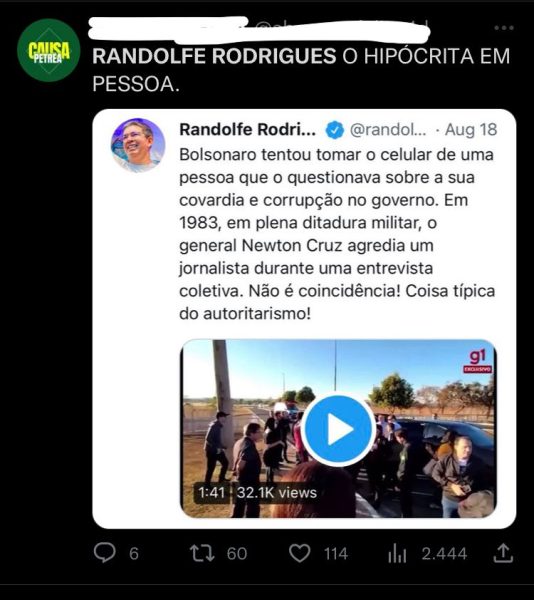This screenshot has width=534, height=600.
Task: Click the retweet arrows icon
Action: click(202, 553)
